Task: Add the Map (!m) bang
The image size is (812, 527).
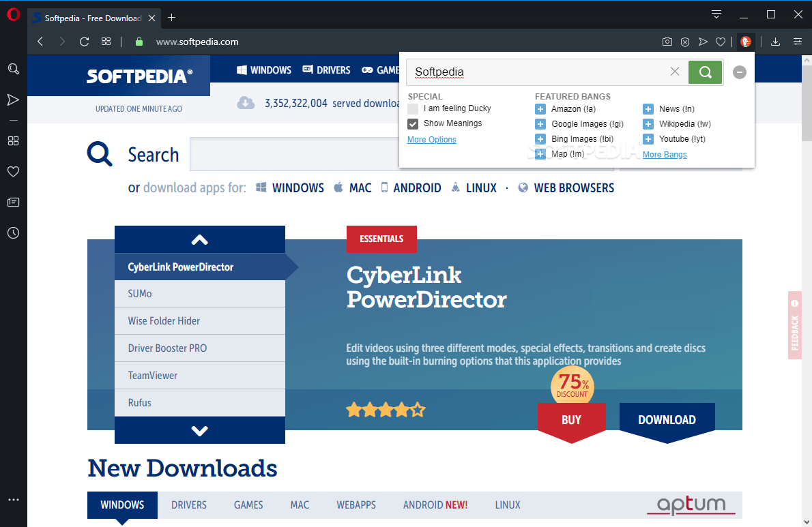Action: [540, 153]
